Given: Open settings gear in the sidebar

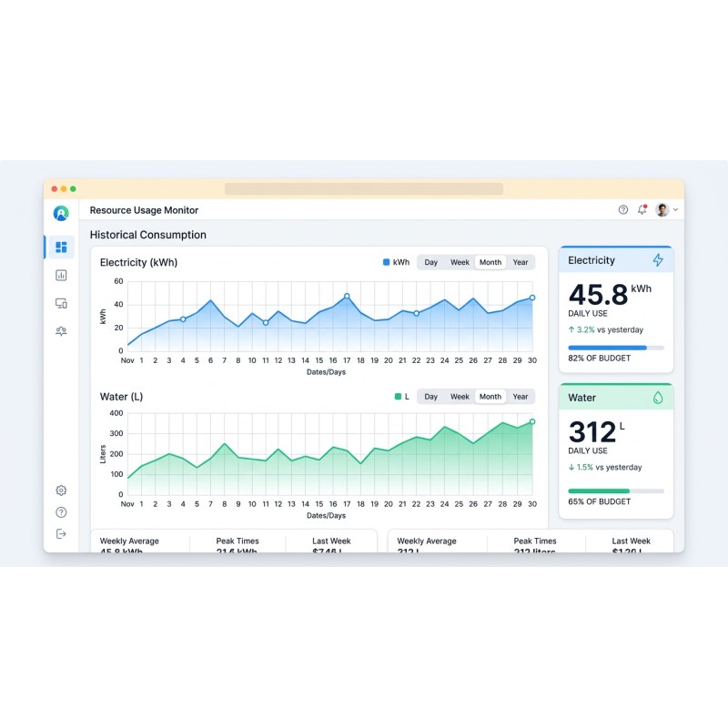Looking at the screenshot, I should click(x=61, y=490).
